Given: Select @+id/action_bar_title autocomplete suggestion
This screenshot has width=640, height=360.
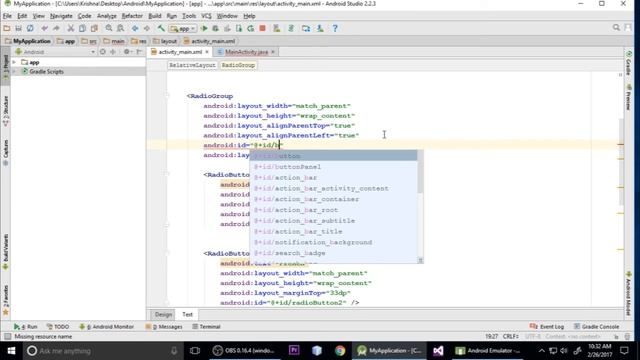Looking at the screenshot, I should (x=333, y=231).
